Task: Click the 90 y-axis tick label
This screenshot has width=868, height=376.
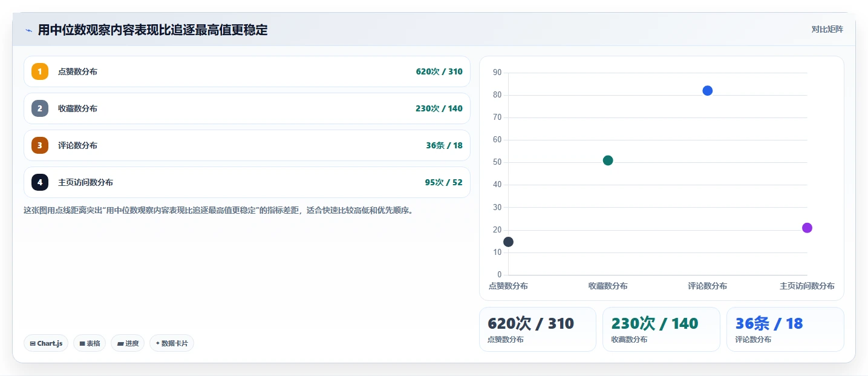Action: pos(497,73)
